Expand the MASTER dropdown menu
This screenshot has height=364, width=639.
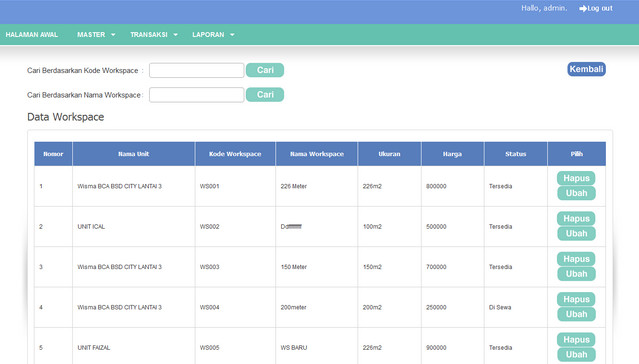(x=96, y=35)
